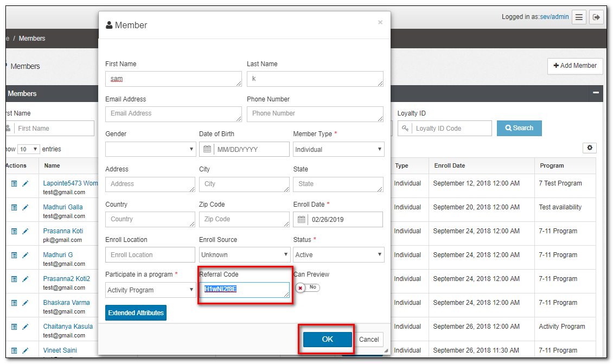Toggle the Can Preview switch
Screen dimensions: 613x364
[308, 288]
